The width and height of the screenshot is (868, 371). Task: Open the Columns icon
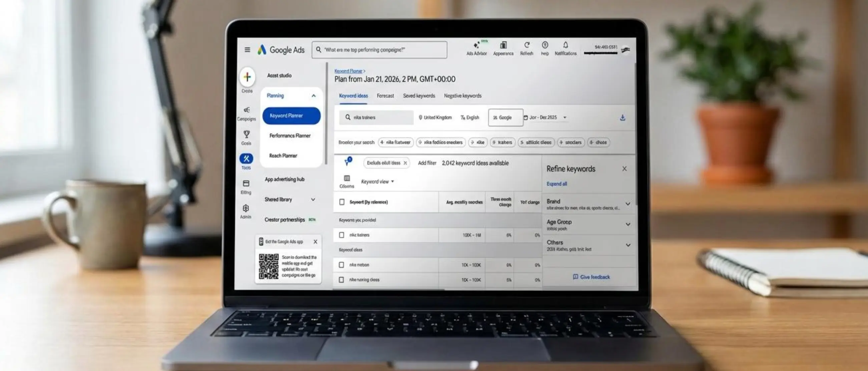347,178
